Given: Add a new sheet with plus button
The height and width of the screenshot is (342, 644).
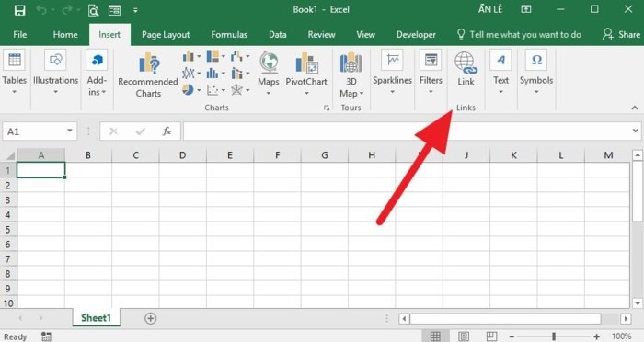Looking at the screenshot, I should click(x=150, y=318).
